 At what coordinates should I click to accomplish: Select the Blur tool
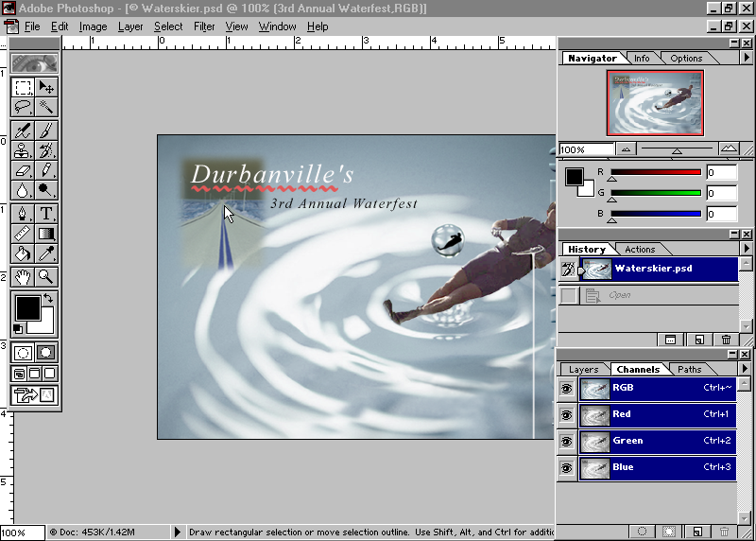tap(23, 190)
